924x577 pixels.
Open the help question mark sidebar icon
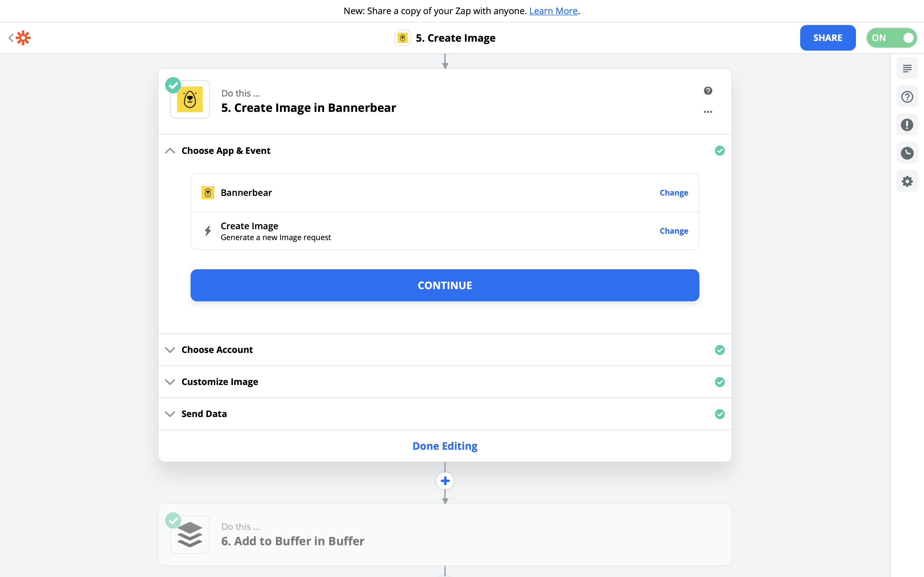tap(907, 97)
